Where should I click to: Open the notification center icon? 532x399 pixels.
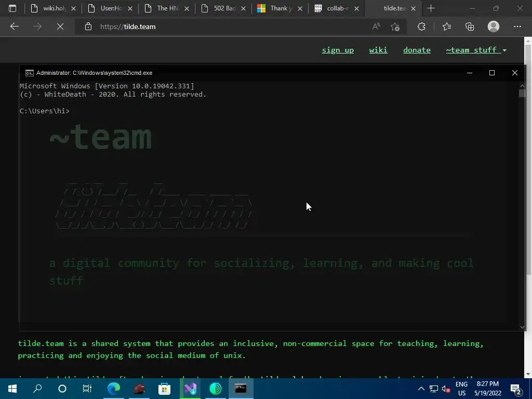(x=516, y=389)
